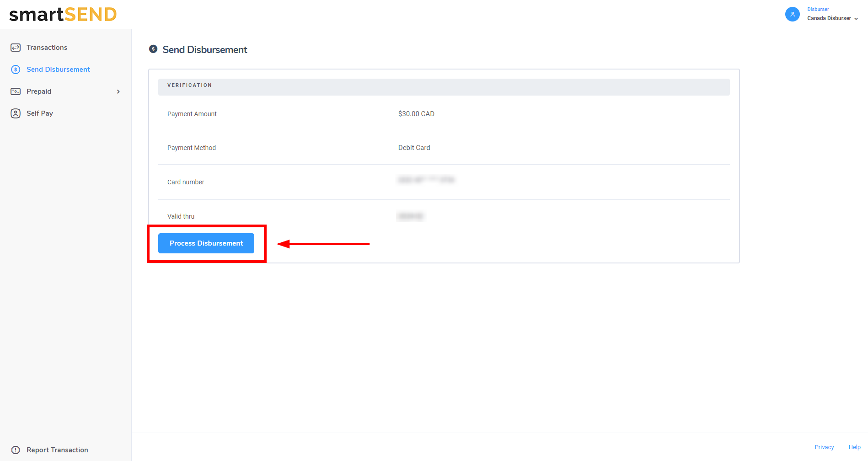Open the Transactions menu item
868x461 pixels.
[x=47, y=48]
